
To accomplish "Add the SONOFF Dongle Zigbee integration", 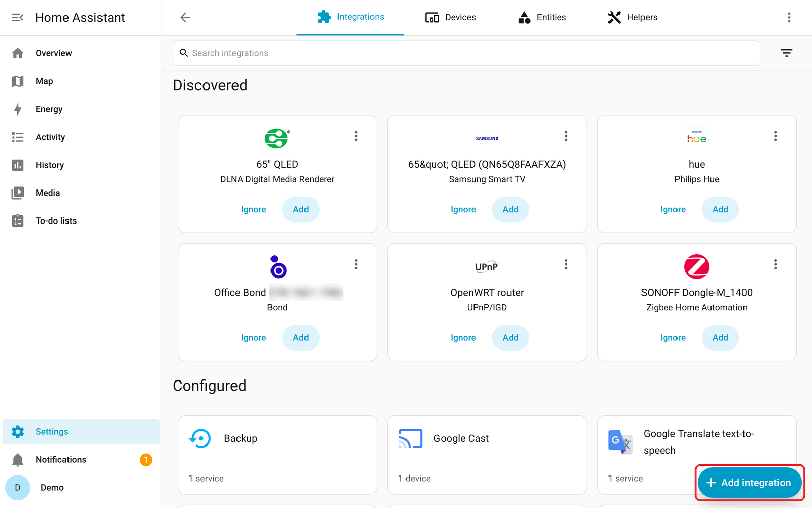I will [x=720, y=338].
